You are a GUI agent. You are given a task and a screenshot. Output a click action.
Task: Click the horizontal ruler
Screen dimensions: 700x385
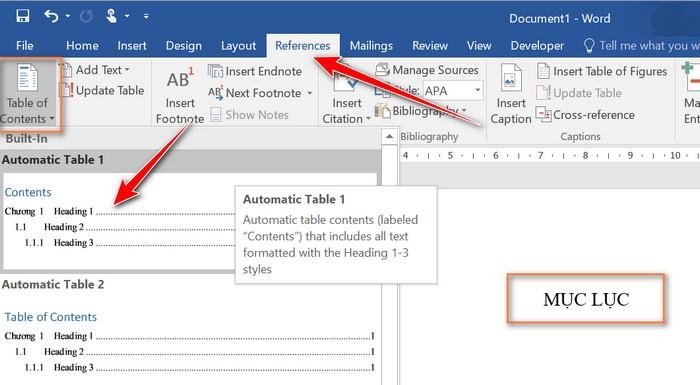click(550, 155)
